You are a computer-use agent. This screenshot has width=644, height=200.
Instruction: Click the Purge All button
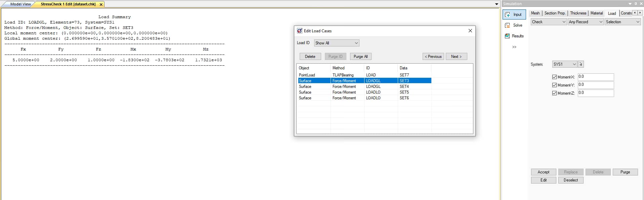(x=360, y=57)
